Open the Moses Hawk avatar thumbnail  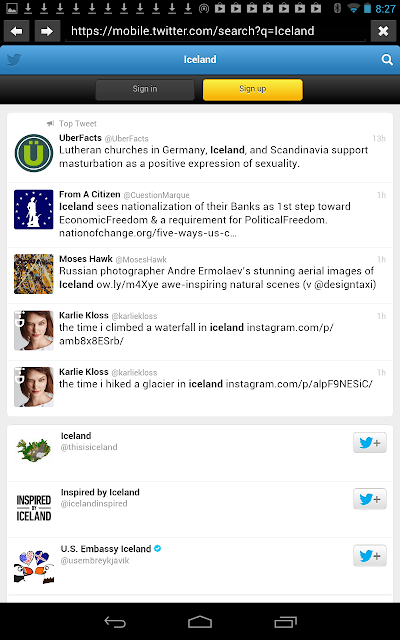(x=34, y=274)
